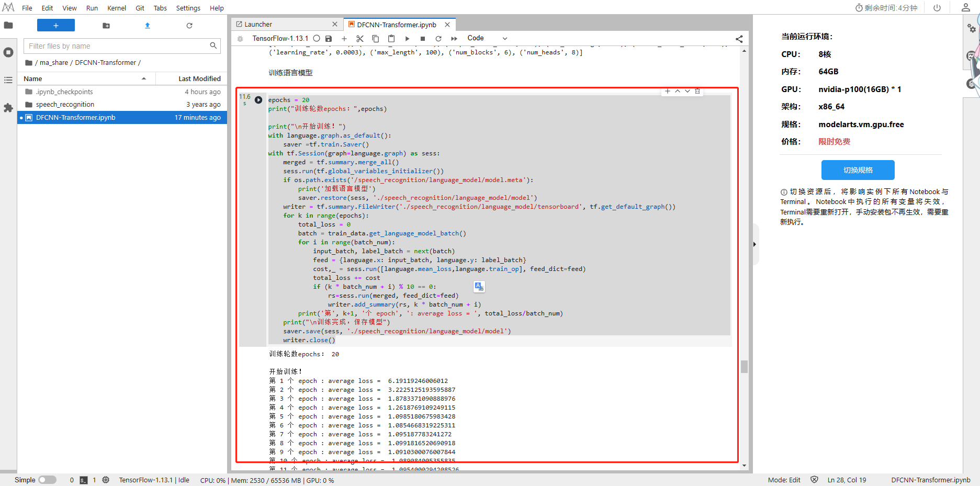Open the extension manager puzzle icon

click(x=8, y=108)
